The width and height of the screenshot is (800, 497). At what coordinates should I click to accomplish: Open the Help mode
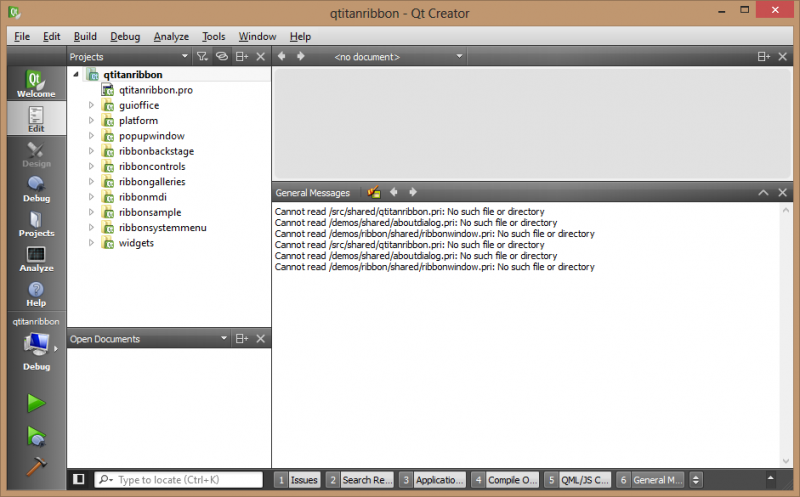click(x=36, y=294)
